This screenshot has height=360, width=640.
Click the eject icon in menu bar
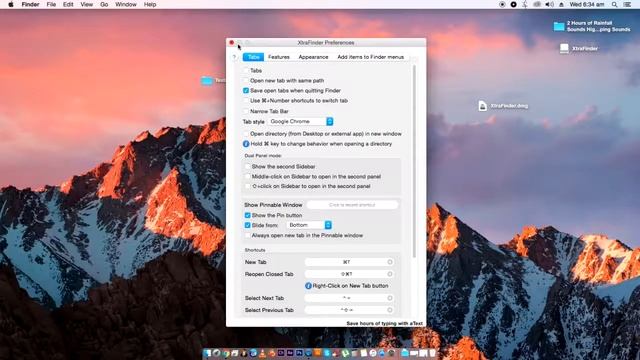(562, 4)
